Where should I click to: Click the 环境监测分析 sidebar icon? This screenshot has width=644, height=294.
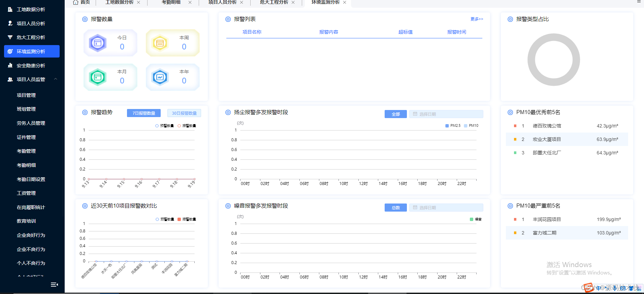click(10, 51)
